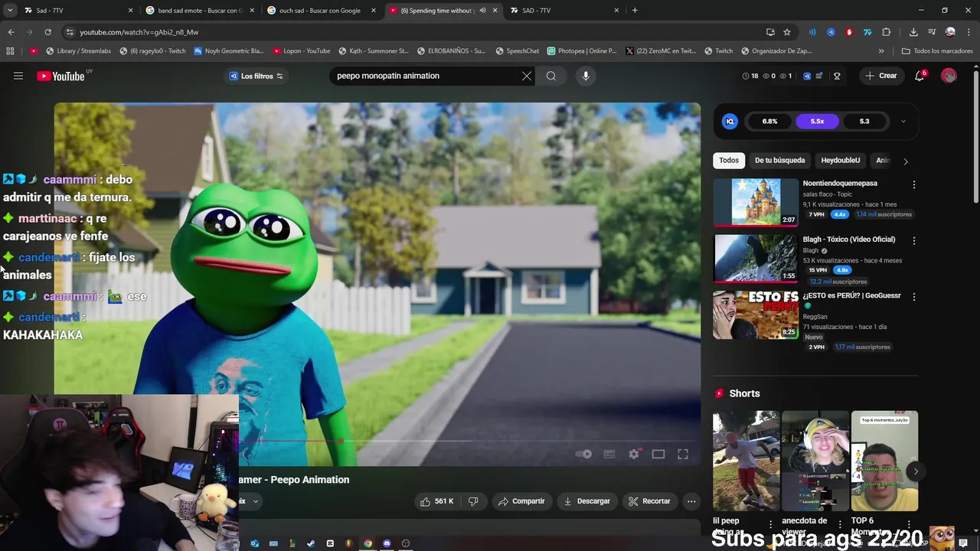This screenshot has height=551, width=980.
Task: Open the anecdota de viewer Short
Action: tap(815, 461)
